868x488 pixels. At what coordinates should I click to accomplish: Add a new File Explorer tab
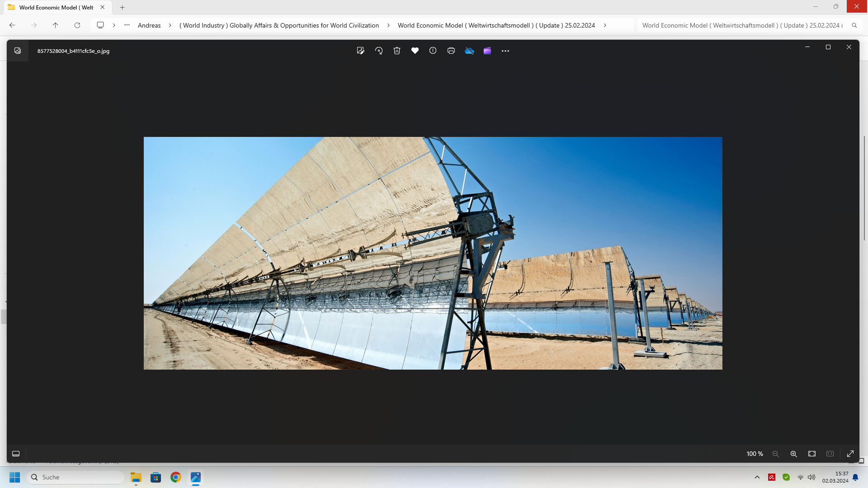[123, 7]
